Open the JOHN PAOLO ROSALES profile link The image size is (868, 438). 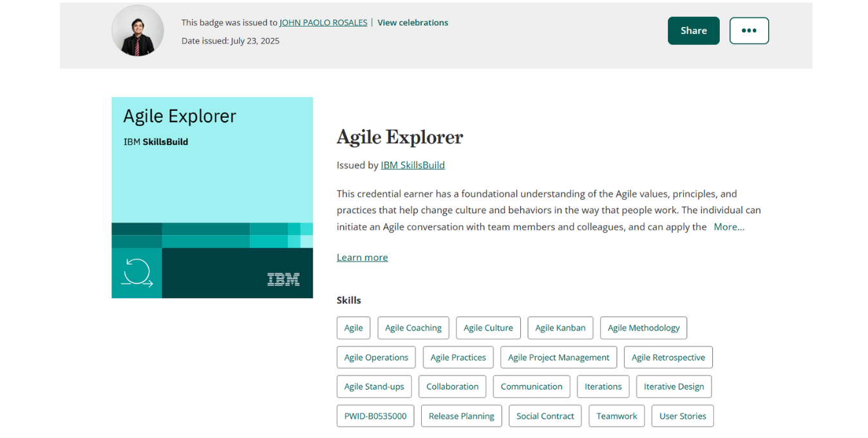[x=323, y=23]
